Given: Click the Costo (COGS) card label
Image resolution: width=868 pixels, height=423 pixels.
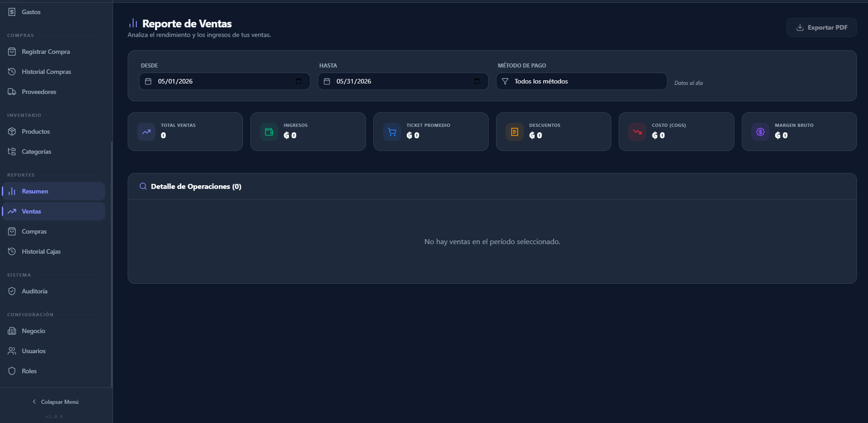Looking at the screenshot, I should tap(669, 125).
